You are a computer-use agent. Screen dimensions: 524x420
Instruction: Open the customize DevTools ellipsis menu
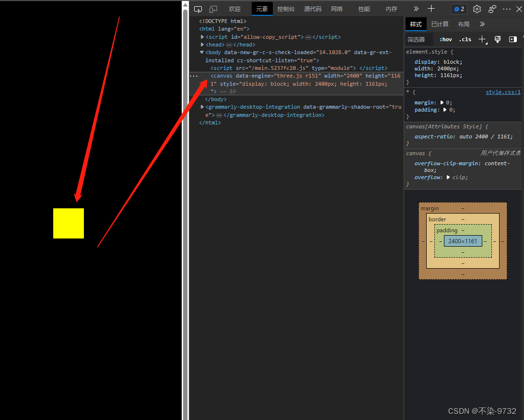(507, 9)
